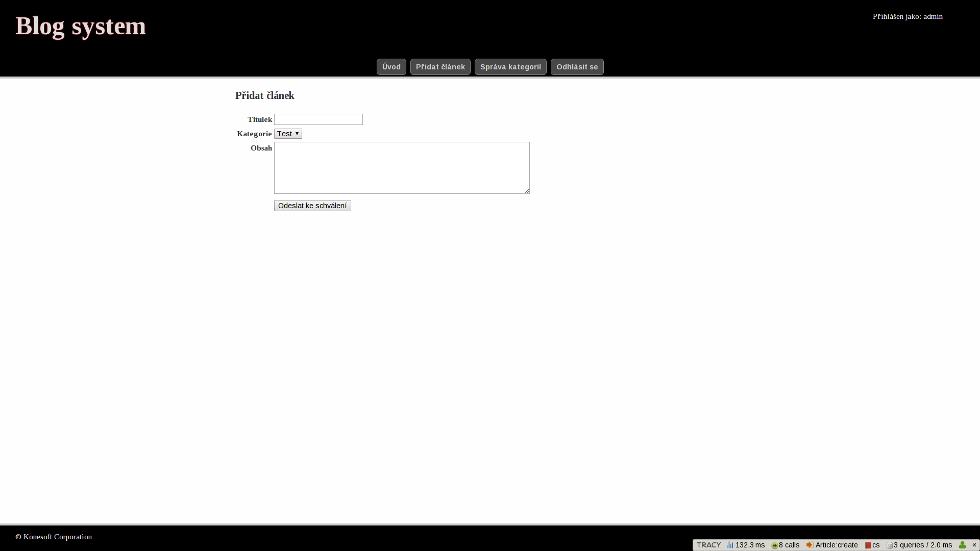Grab the textarea resize handle corner
This screenshot has width=980, height=551.
click(x=527, y=191)
